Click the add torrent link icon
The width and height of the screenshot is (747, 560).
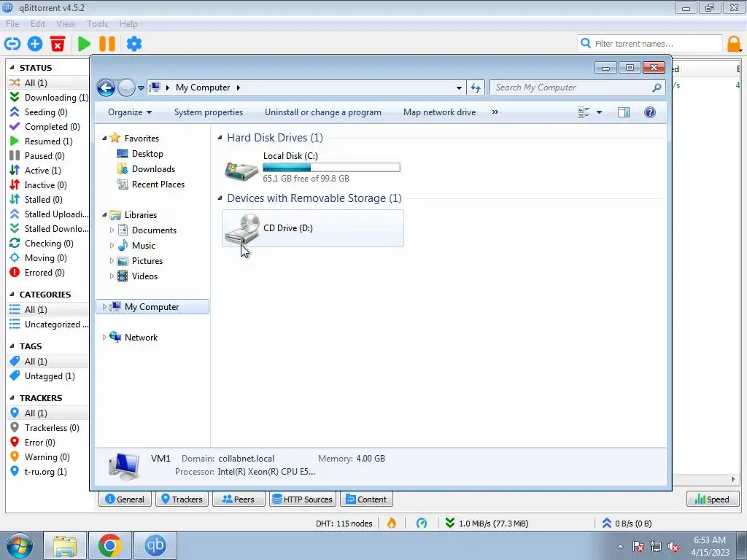tap(12, 44)
